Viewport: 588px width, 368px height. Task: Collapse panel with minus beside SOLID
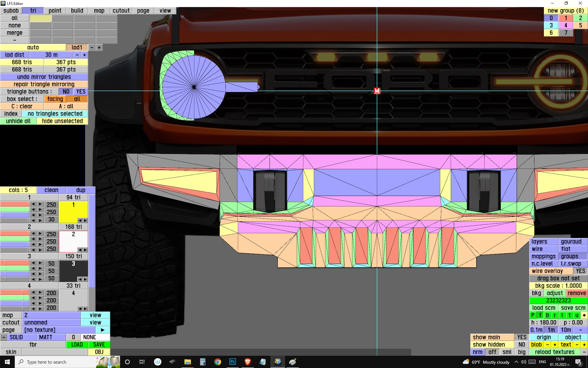coord(3,337)
